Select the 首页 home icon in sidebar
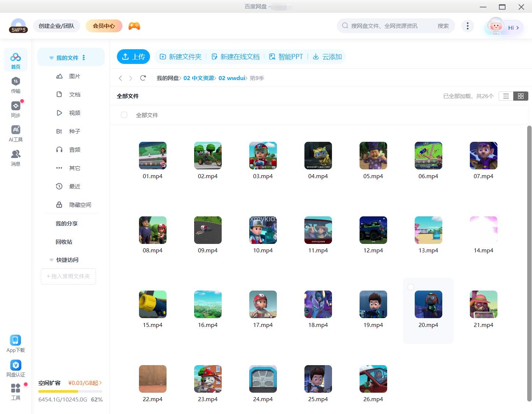 15,60
